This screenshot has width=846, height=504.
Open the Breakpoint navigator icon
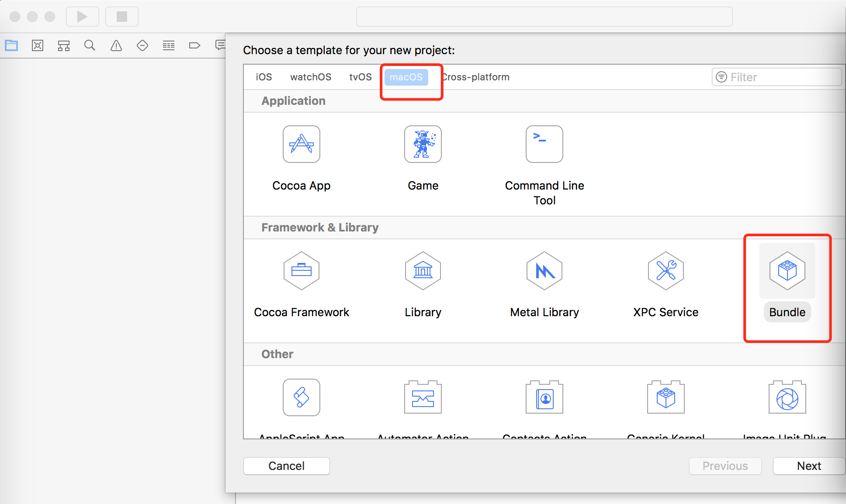click(x=194, y=45)
